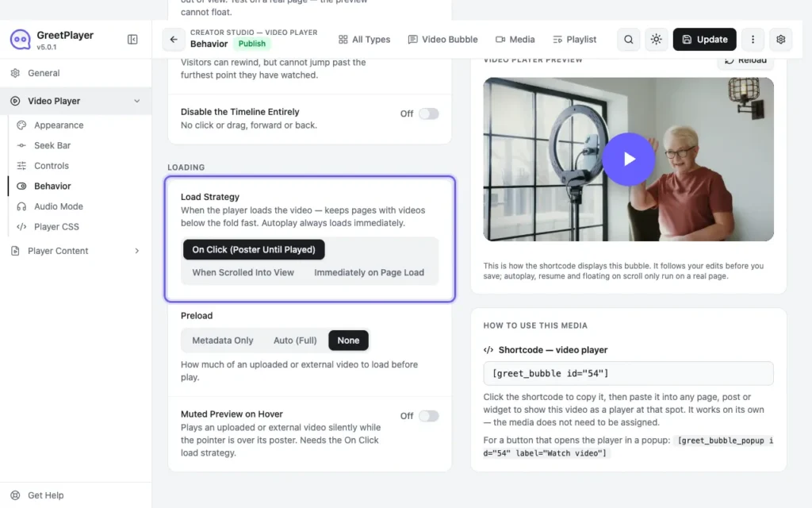Choose None preload option

(349, 340)
